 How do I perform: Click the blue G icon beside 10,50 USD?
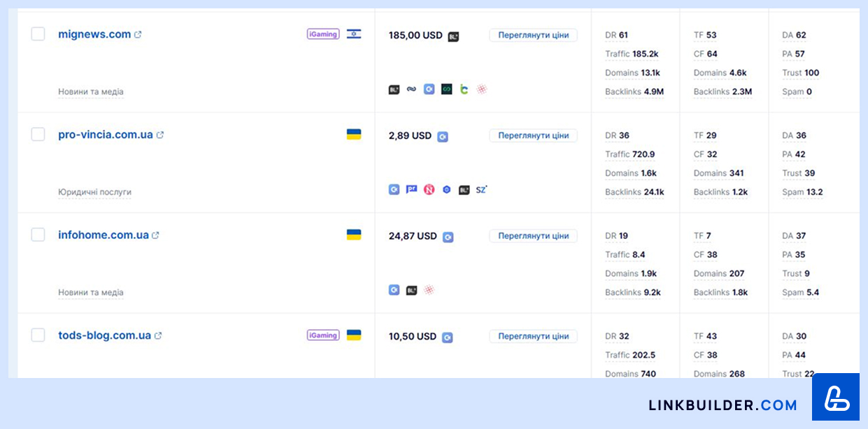point(447,337)
